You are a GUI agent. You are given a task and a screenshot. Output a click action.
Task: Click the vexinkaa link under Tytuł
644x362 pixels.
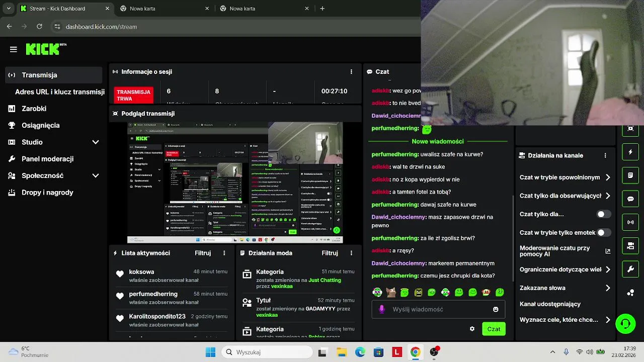click(x=267, y=315)
